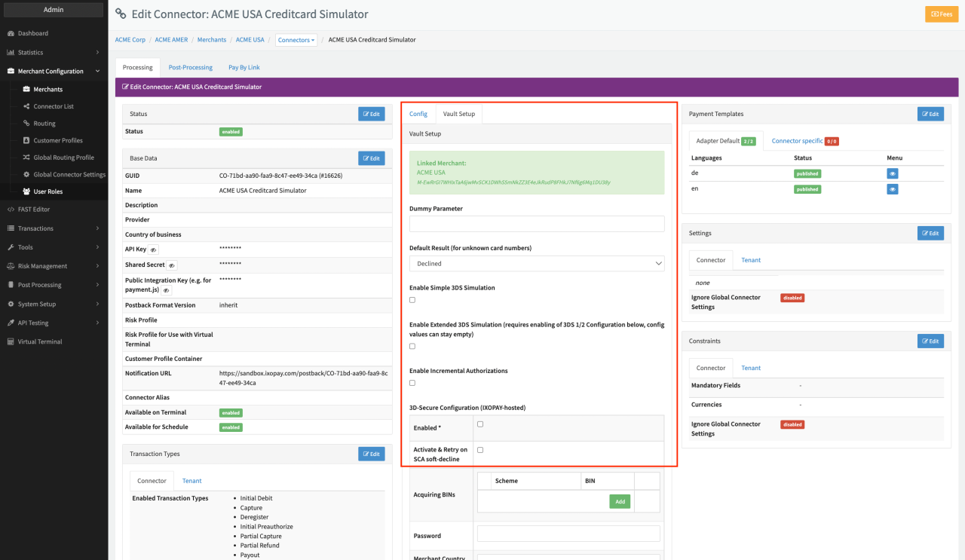
Task: Open the Default Result dropdown
Action: (x=536, y=264)
